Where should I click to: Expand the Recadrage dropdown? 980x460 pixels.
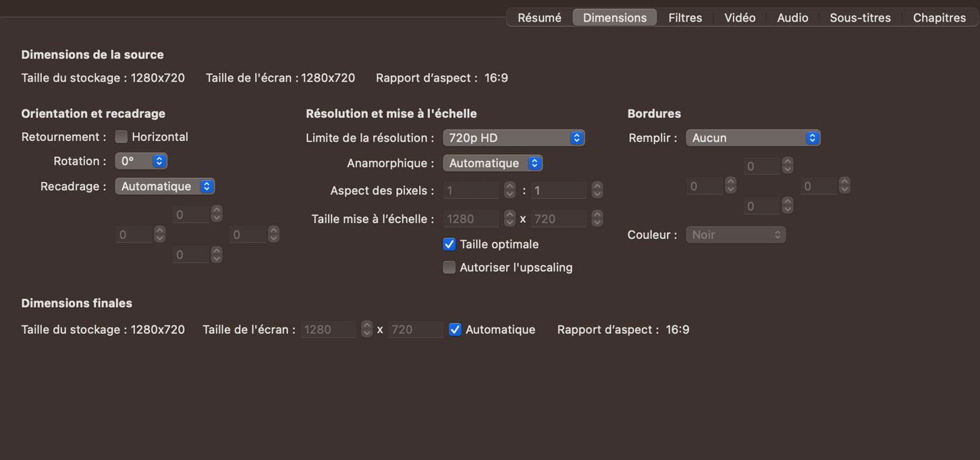[x=165, y=186]
